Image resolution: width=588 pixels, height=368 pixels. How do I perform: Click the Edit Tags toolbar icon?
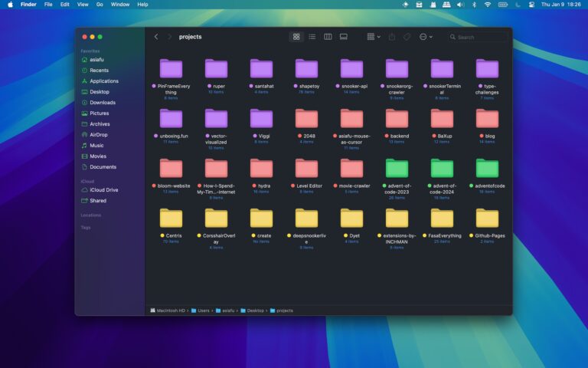point(407,37)
